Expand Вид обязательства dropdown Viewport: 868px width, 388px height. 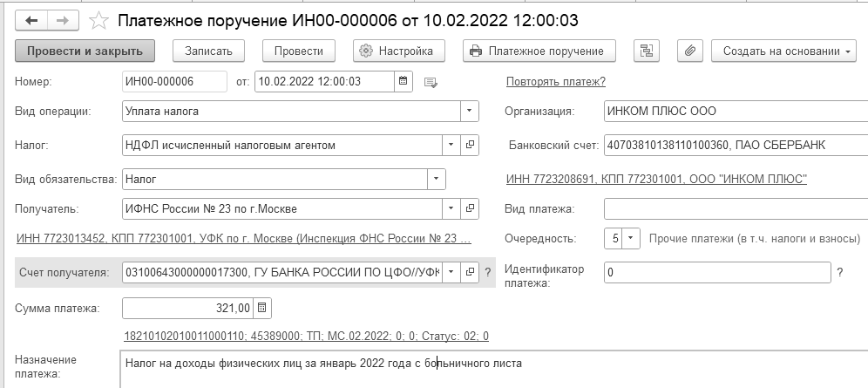[436, 179]
